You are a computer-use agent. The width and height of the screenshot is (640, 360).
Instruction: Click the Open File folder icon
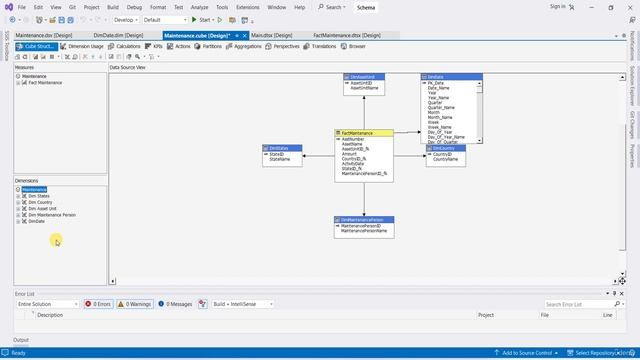(52, 20)
